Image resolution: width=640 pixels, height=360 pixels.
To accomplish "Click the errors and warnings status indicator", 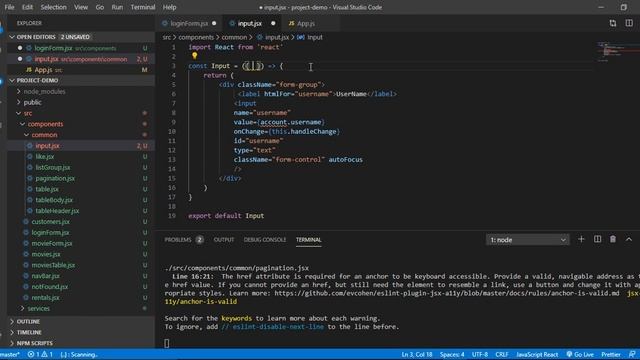I will pyautogui.click(x=40, y=354).
